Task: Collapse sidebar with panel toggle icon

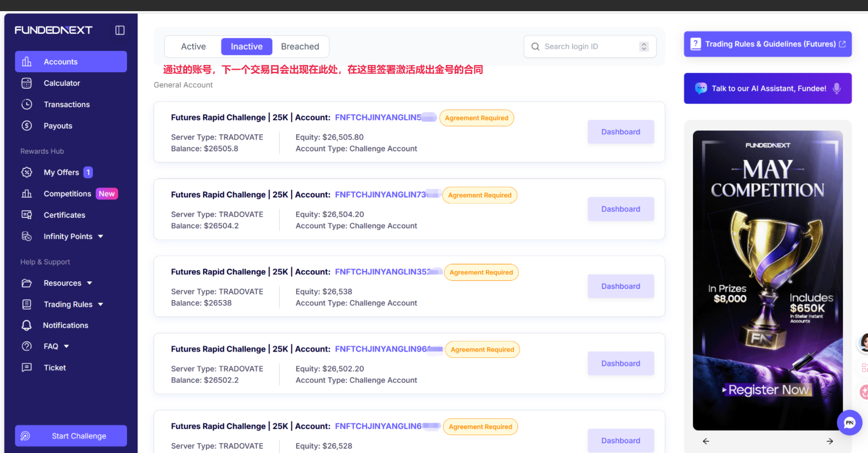Action: point(120,30)
